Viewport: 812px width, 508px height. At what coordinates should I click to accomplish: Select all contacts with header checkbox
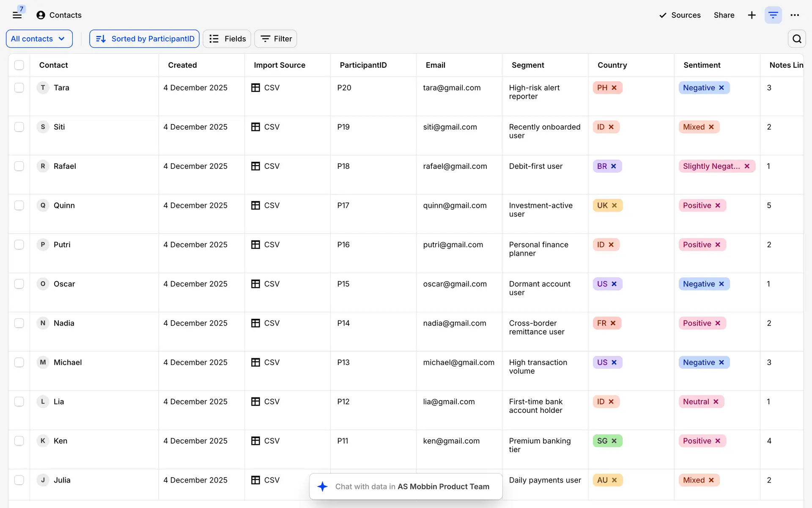19,65
